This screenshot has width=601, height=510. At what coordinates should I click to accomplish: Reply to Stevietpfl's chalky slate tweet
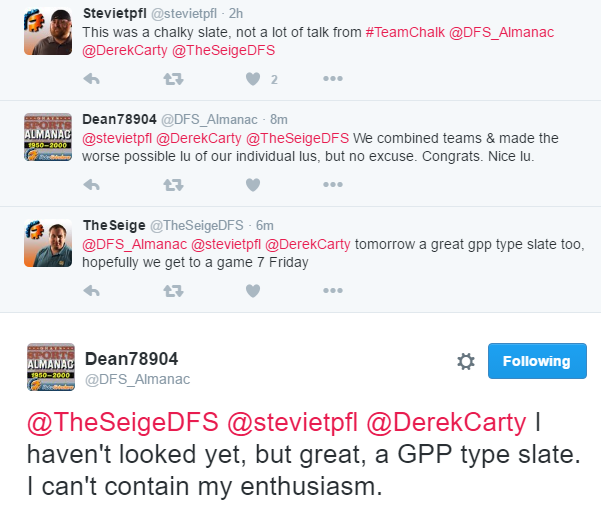tap(91, 79)
